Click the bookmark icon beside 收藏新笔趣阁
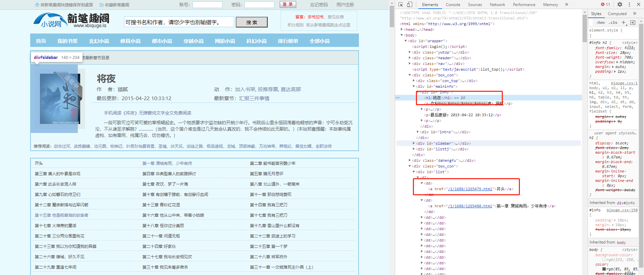This screenshot has width=644, height=275. [x=102, y=5]
